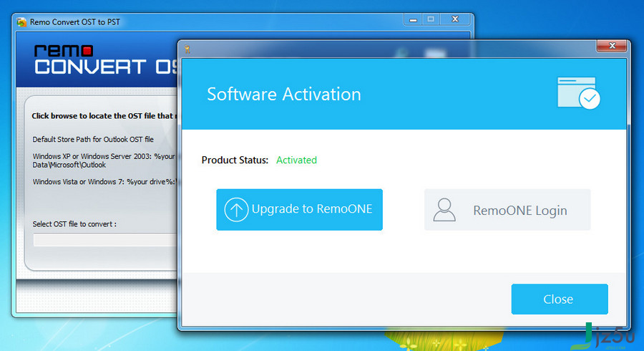Click the Default Store Path for Outlook text
Screen dimensions: 644x351
(x=93, y=140)
